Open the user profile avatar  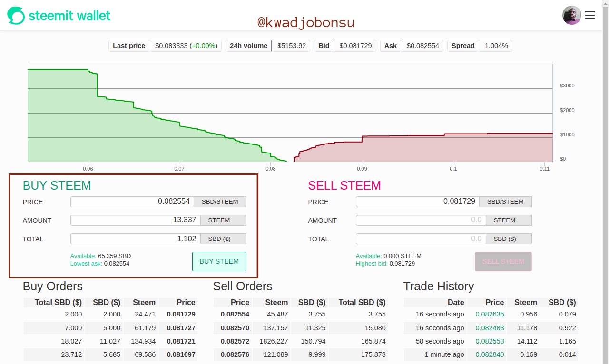click(571, 15)
